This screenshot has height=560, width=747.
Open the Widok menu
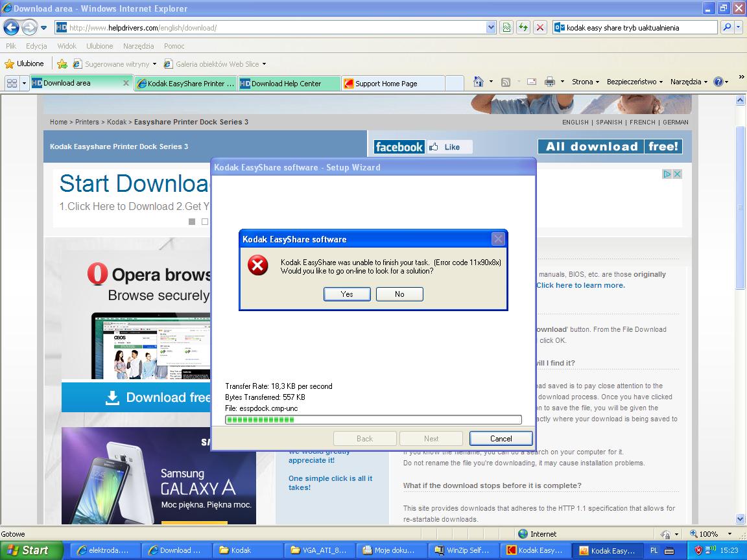pos(67,46)
